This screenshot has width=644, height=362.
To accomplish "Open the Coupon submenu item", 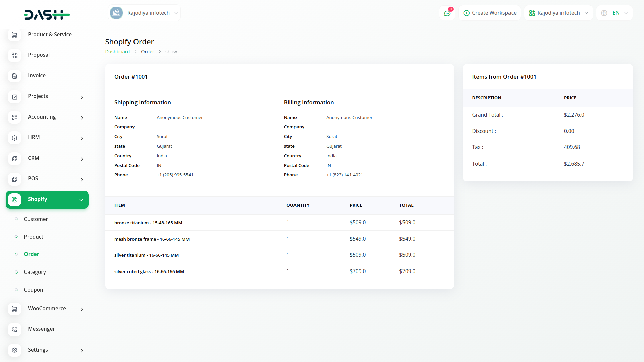I will pyautogui.click(x=33, y=290).
